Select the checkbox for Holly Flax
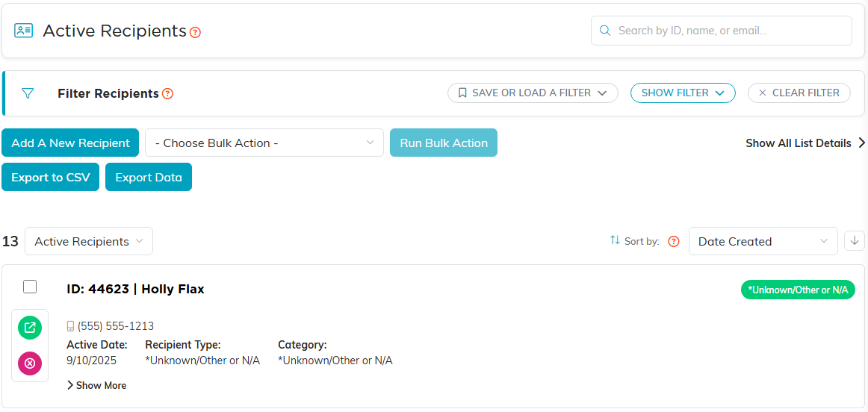The width and height of the screenshot is (868, 412). (x=30, y=287)
